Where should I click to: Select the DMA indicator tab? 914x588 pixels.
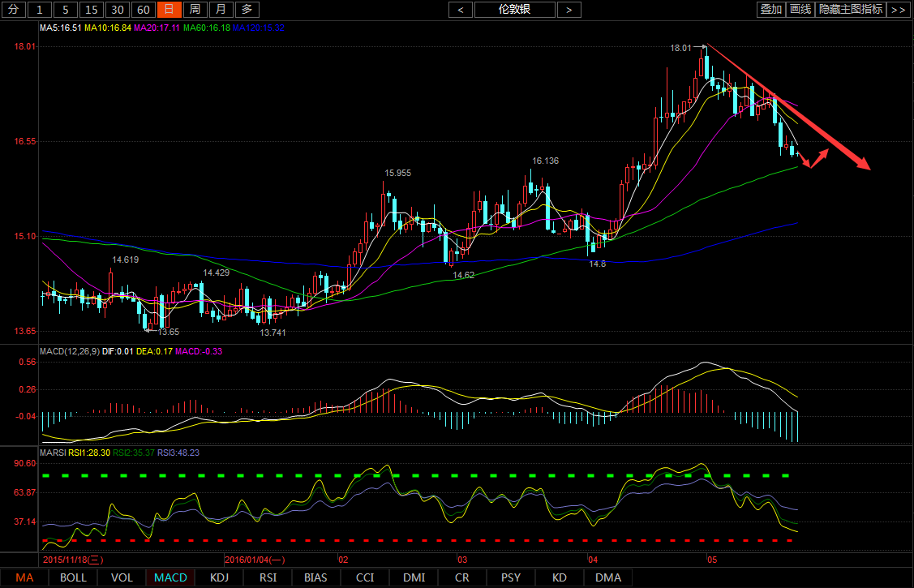[x=608, y=577]
